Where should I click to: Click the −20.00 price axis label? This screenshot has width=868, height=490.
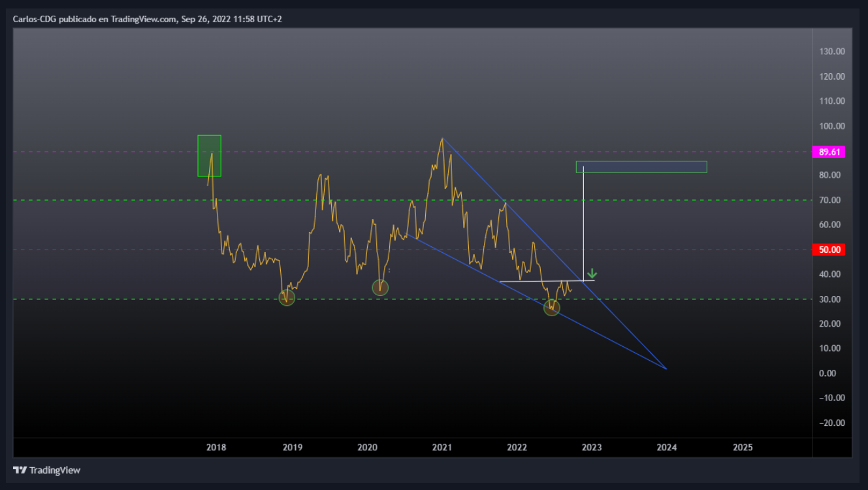831,423
